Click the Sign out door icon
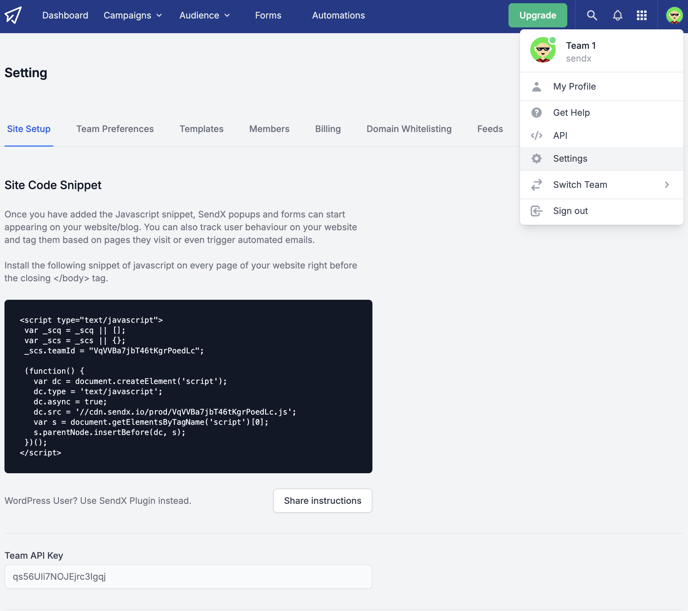The width and height of the screenshot is (688, 611). point(536,211)
